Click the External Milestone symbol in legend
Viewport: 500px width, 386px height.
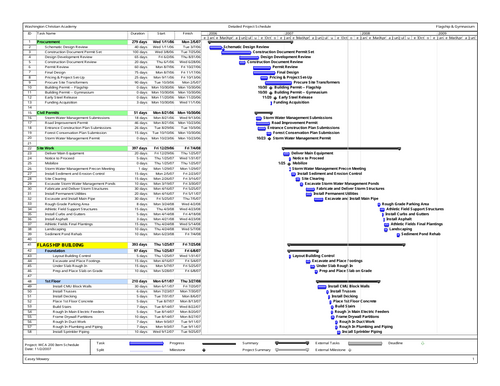click(350, 350)
